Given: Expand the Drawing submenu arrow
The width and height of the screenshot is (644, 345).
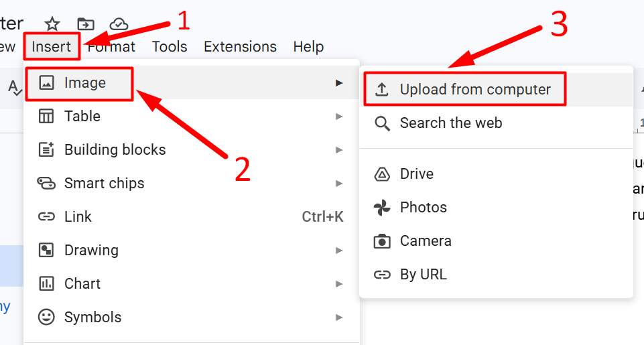Looking at the screenshot, I should 339,251.
